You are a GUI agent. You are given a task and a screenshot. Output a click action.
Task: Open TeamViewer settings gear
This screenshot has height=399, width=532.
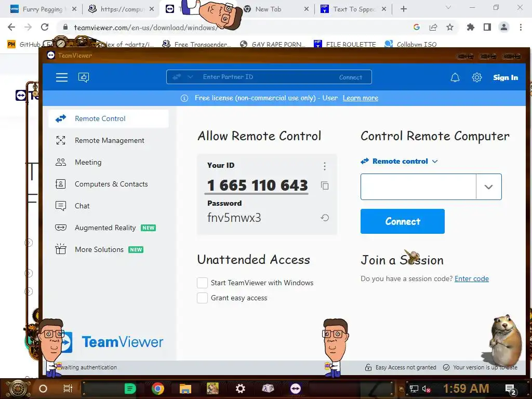tap(477, 77)
